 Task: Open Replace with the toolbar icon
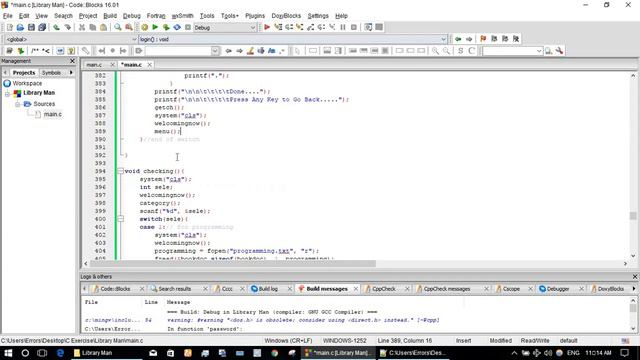(x=129, y=27)
